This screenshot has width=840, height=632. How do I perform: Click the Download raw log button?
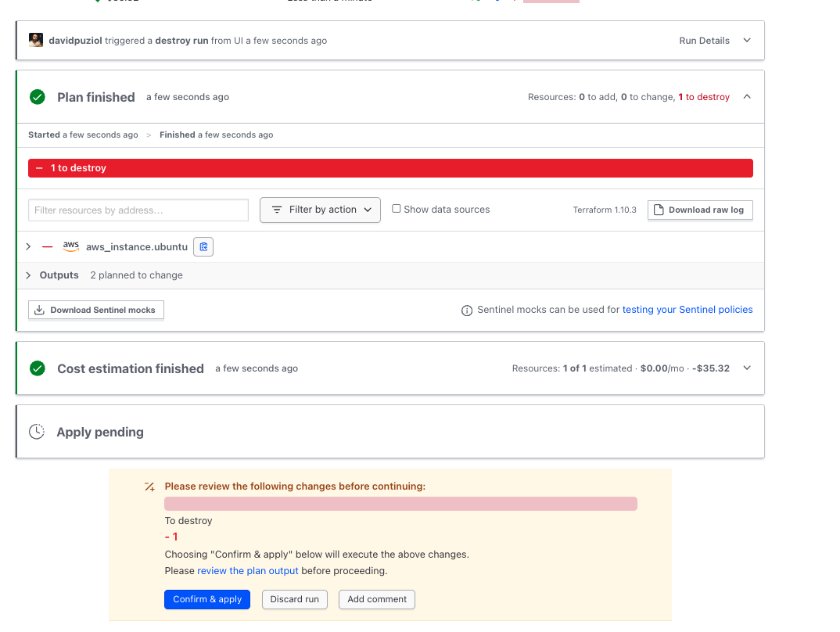(x=700, y=210)
